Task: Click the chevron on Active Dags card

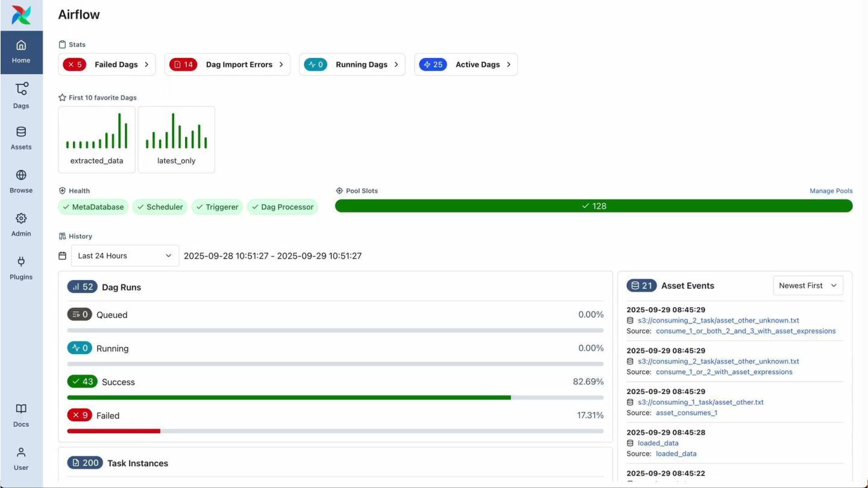Action: (x=509, y=64)
